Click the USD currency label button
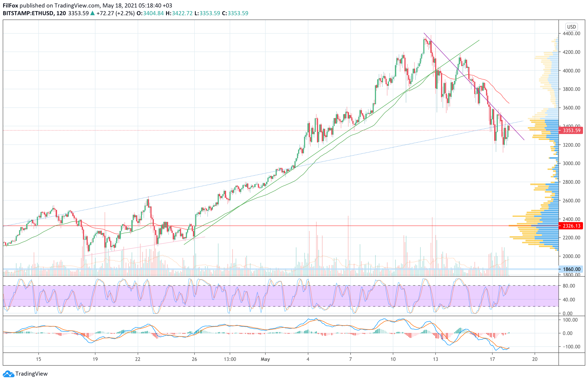Image resolution: width=588 pixels, height=382 pixels. coord(571,27)
